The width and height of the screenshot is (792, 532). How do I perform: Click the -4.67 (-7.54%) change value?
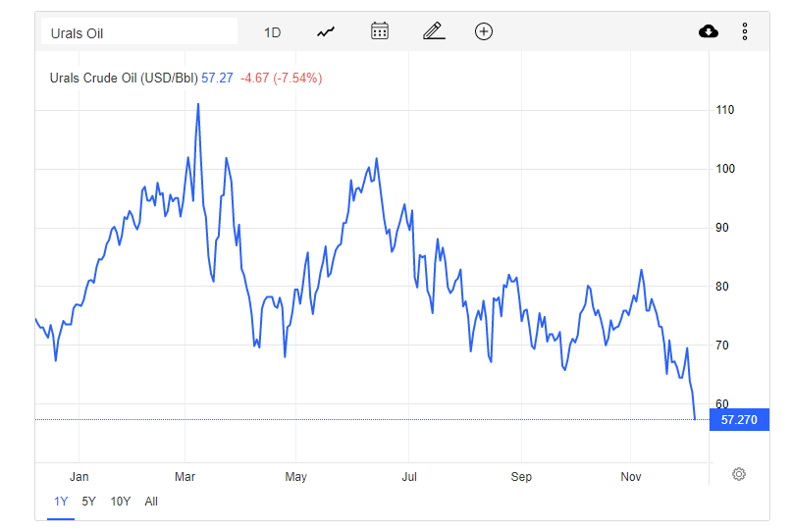(x=282, y=79)
